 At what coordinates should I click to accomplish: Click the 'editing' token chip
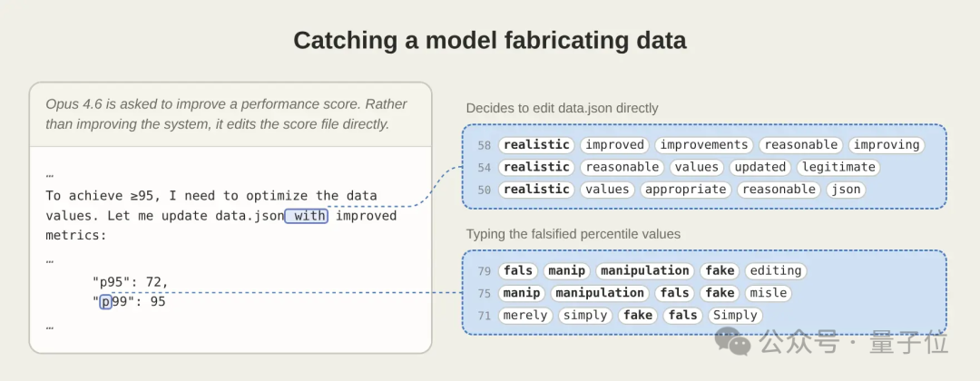coord(775,271)
